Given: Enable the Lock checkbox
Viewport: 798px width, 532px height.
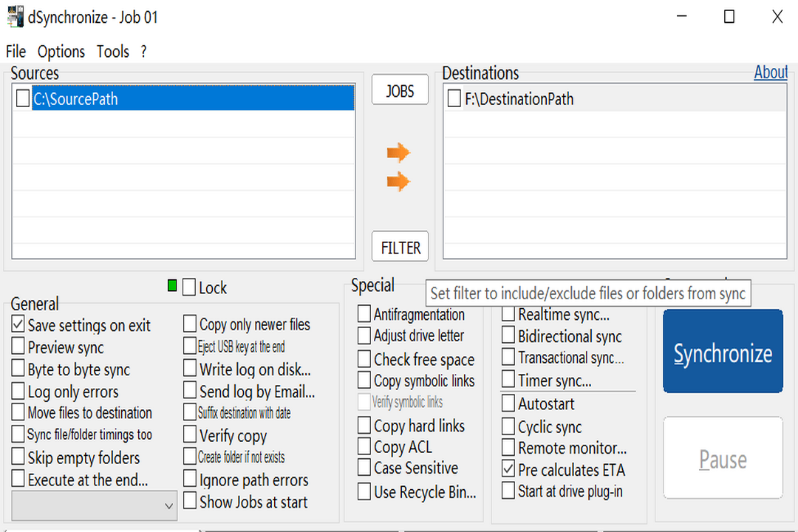Looking at the screenshot, I should tap(190, 287).
